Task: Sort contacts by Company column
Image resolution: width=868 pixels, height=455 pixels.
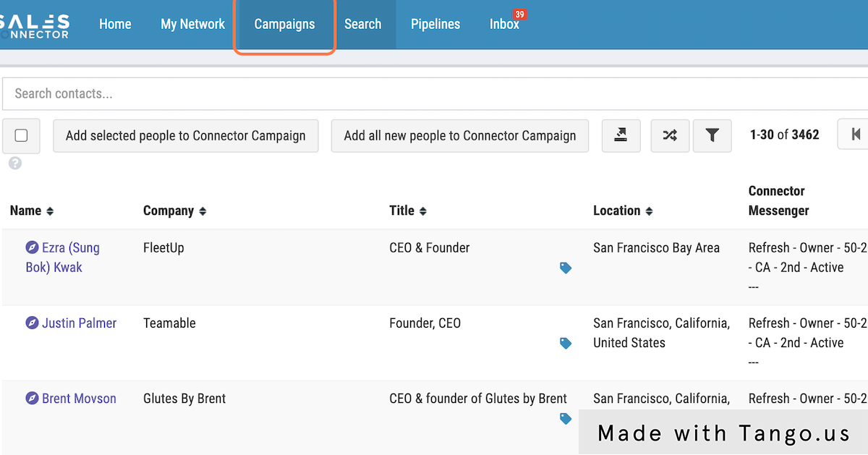Action: coord(175,211)
